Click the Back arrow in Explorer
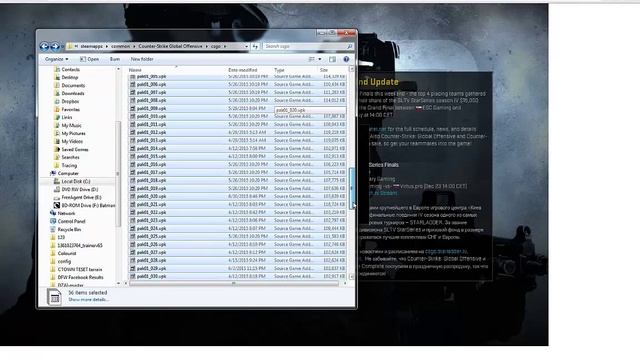640x360 pixels. (44, 47)
